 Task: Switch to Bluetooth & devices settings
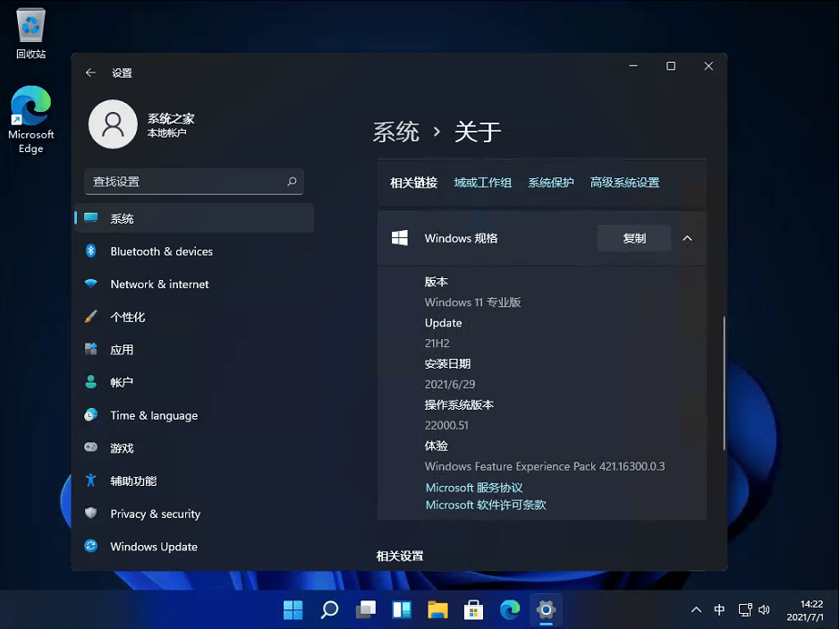click(161, 251)
